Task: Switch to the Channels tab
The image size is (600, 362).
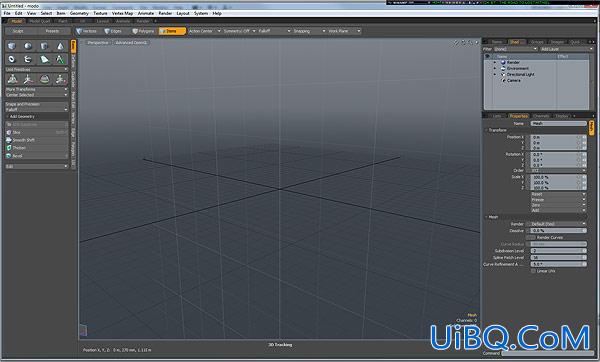Action: pos(541,116)
